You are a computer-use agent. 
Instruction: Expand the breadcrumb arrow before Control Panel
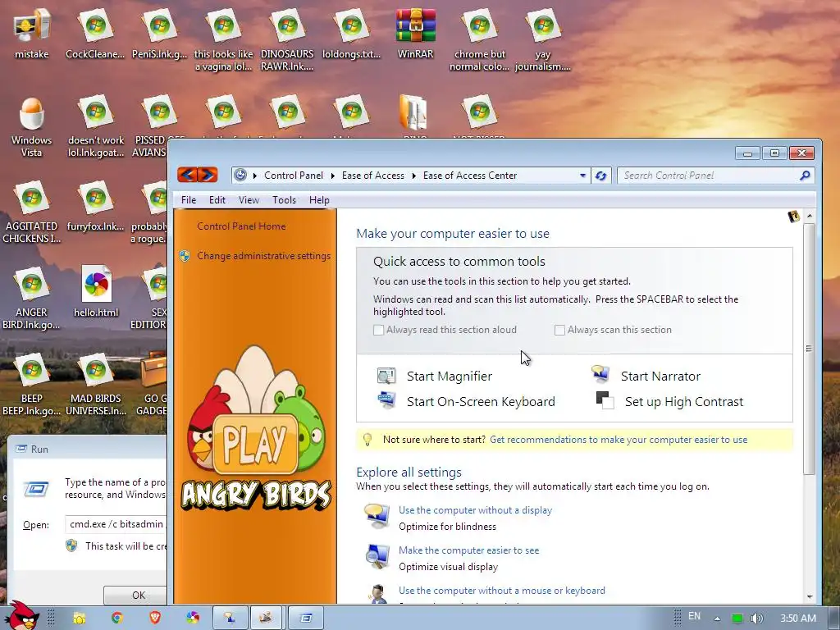click(x=254, y=176)
